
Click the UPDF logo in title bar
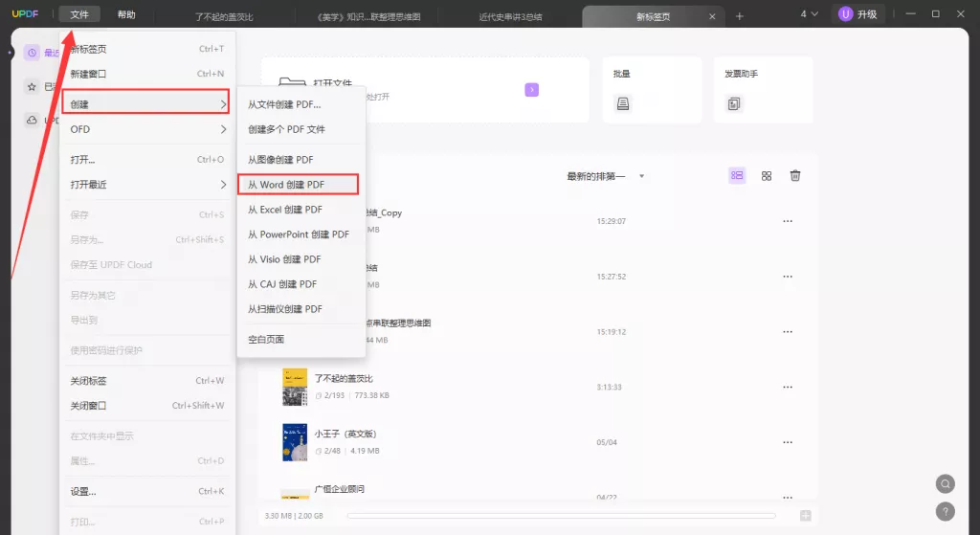click(x=25, y=13)
